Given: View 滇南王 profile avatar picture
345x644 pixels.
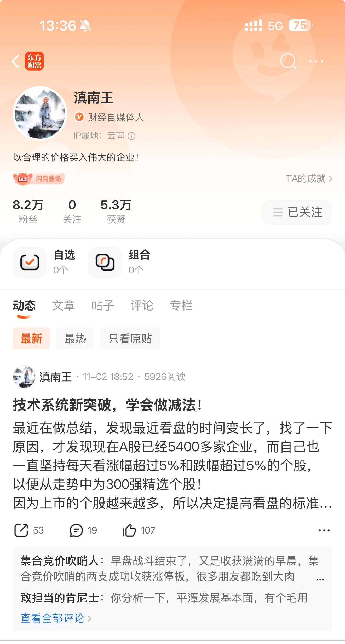Looking at the screenshot, I should [x=40, y=114].
